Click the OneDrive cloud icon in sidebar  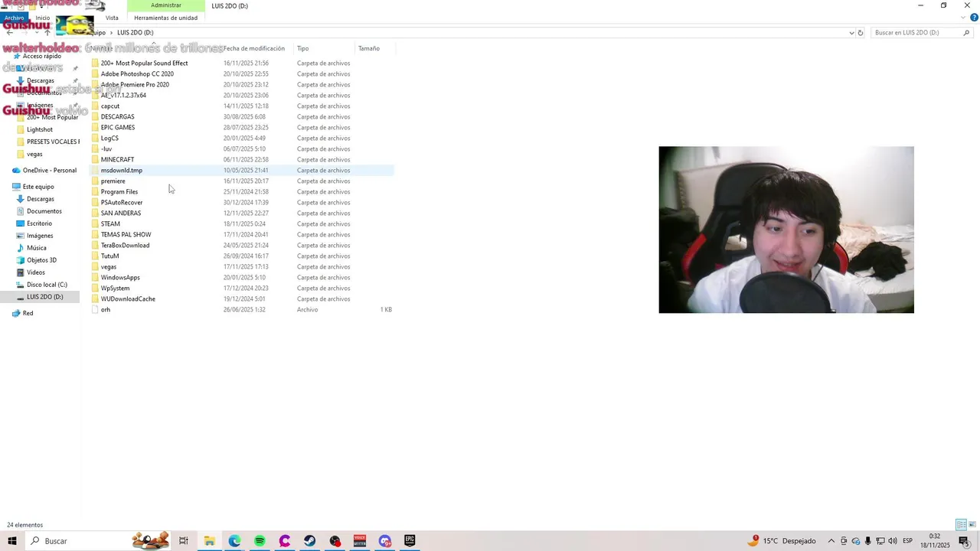16,171
